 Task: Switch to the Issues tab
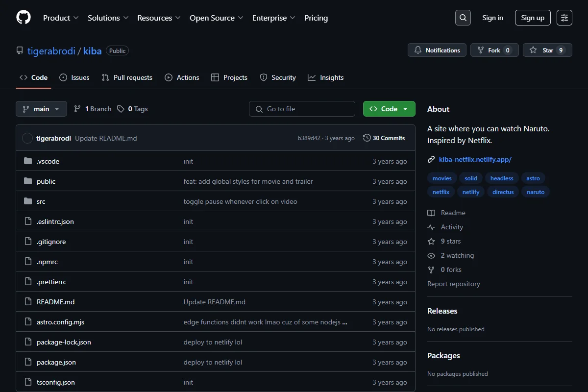click(x=74, y=77)
